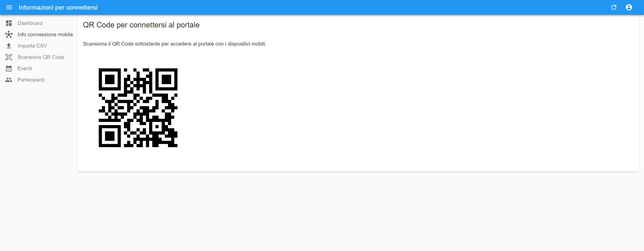Click the refresh icon in the top bar
Viewport: 644px width, 251px height.
[614, 7]
